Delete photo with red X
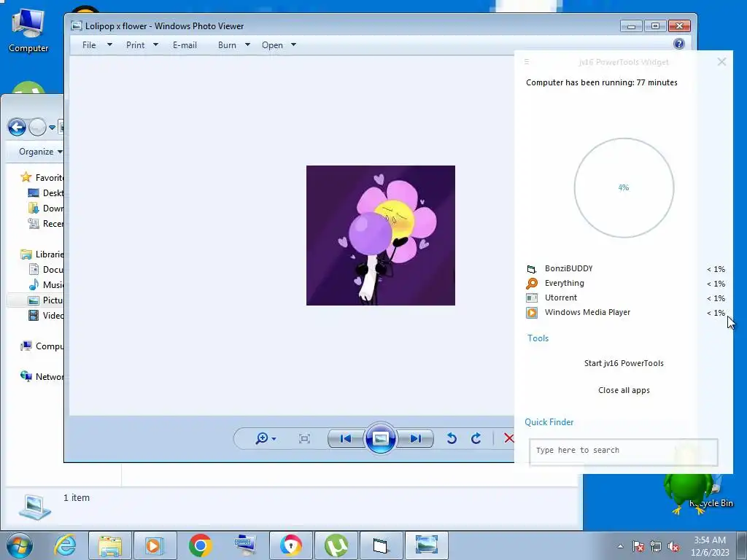 pyautogui.click(x=508, y=438)
